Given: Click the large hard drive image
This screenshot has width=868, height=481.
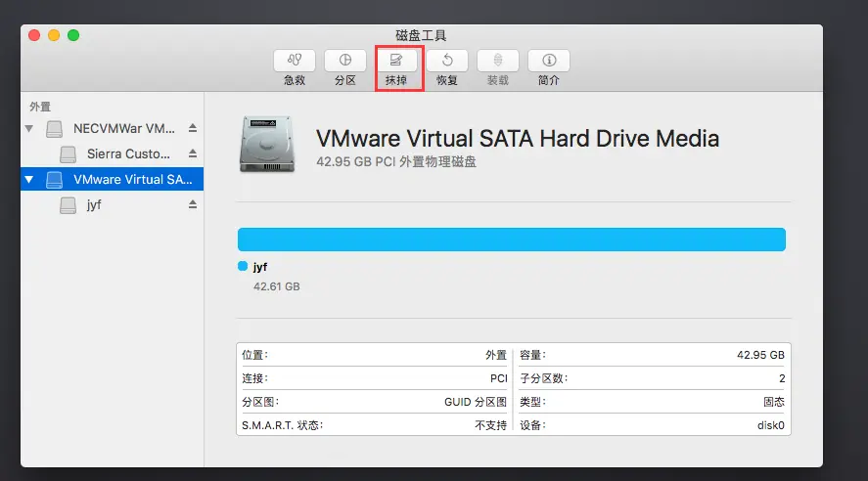Looking at the screenshot, I should pos(267,145).
